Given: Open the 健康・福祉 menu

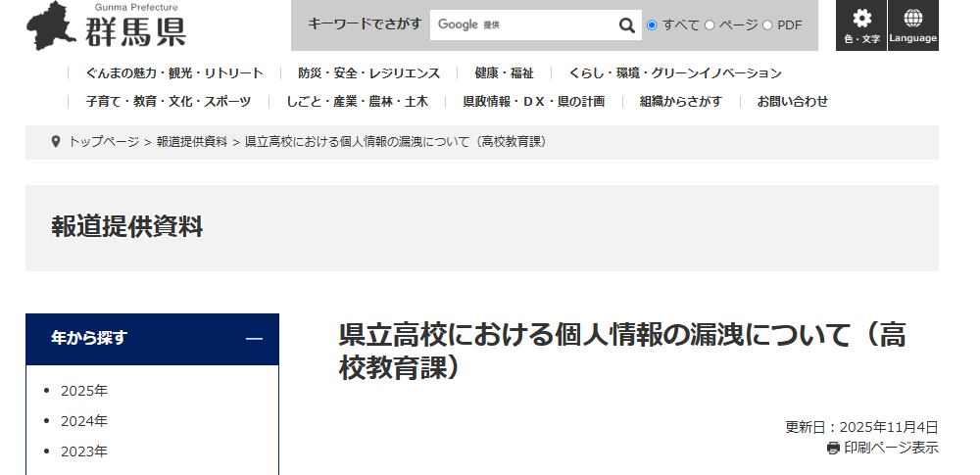Looking at the screenshot, I should click(504, 73).
